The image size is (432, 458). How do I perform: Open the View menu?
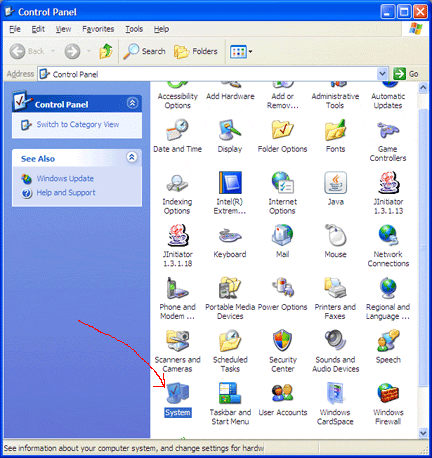(x=63, y=29)
